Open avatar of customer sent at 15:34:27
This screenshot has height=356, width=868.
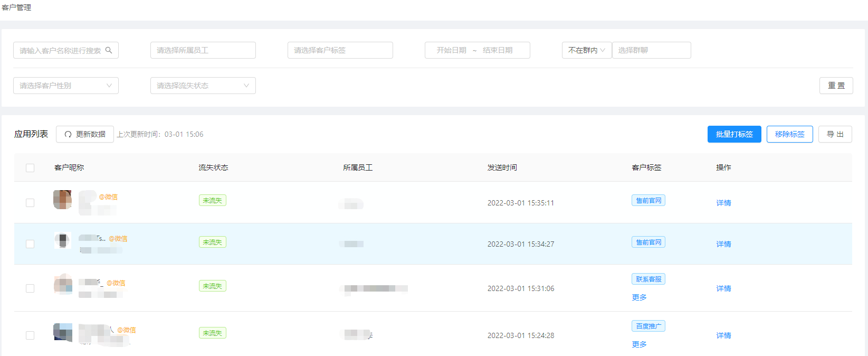coord(62,241)
